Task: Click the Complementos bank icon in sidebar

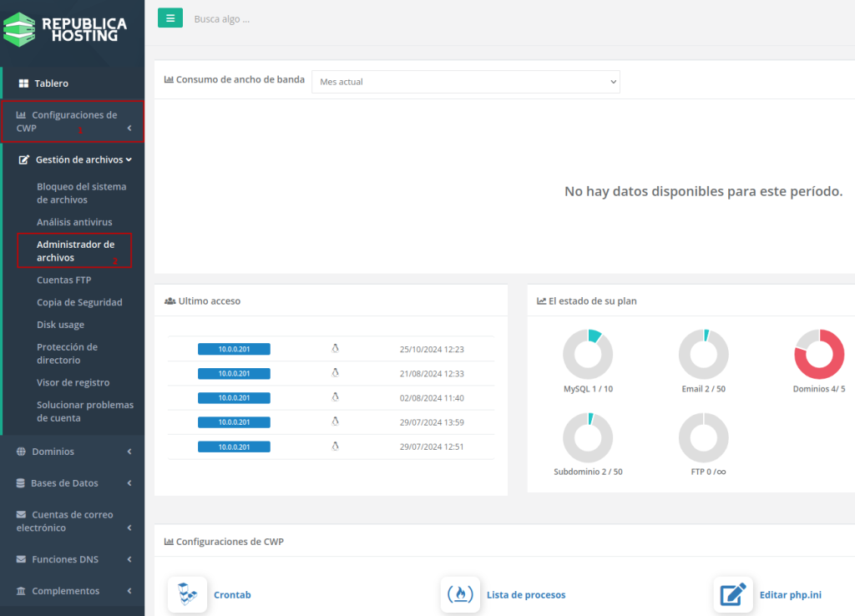Action: click(21, 591)
